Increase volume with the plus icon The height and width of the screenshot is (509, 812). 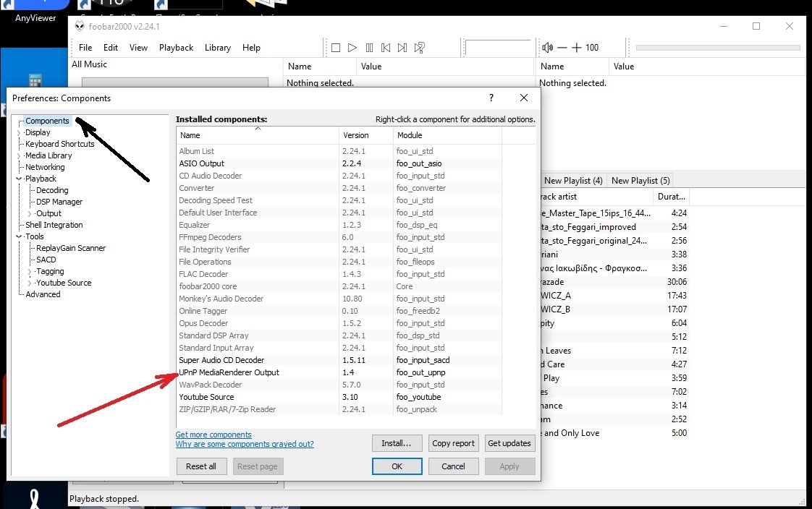point(575,48)
